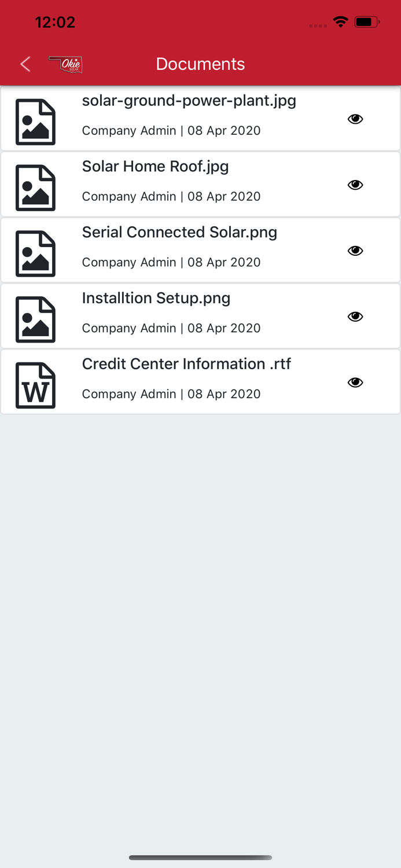The image size is (401, 868).
Task: Click Word document icon for Credit Center Information
Action: pyautogui.click(x=35, y=386)
